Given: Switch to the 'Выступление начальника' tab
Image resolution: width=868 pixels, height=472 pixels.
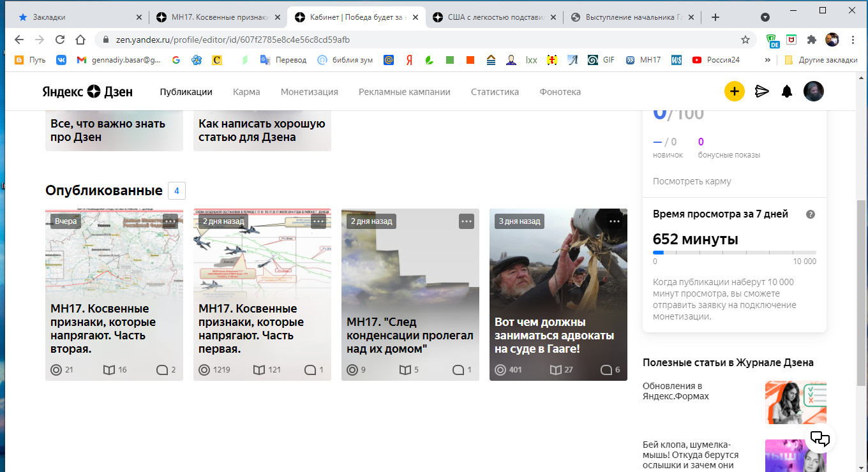Looking at the screenshot, I should tap(633, 17).
